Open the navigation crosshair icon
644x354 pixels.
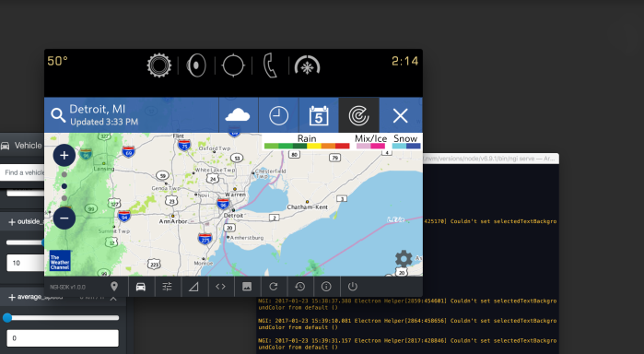point(233,65)
